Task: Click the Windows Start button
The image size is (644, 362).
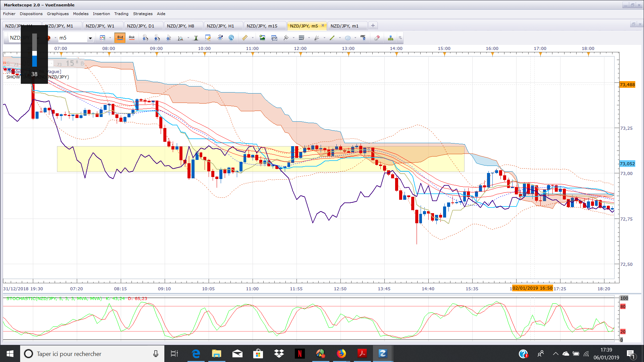Action: click(10, 354)
